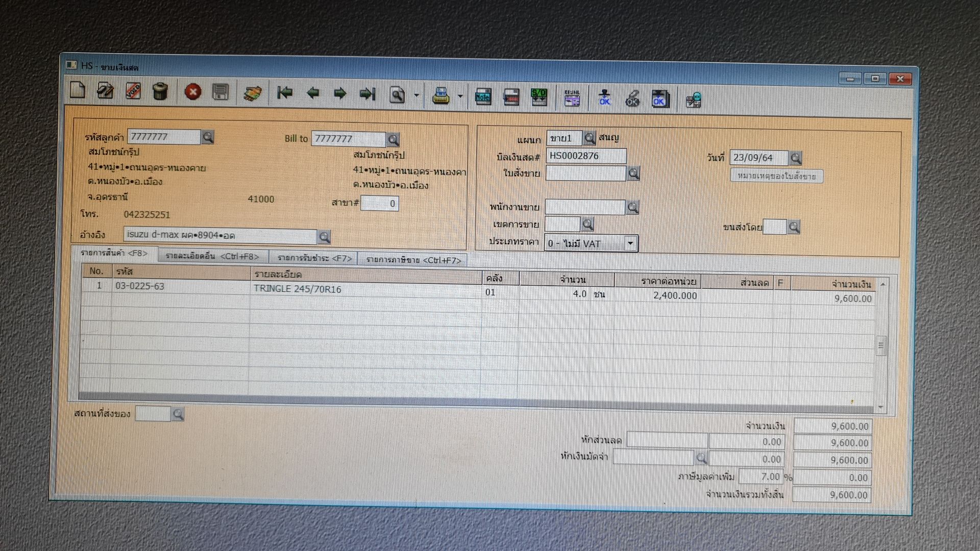The image size is (980, 551).
Task: Click the อ้างอิง reference lookup magnifier
Action: 324,237
